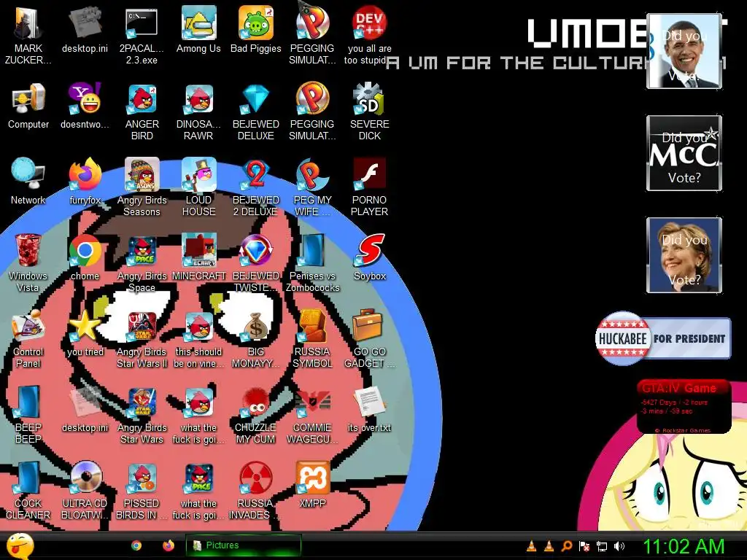
Task: Click the Huckabee For President banner
Action: (662, 338)
